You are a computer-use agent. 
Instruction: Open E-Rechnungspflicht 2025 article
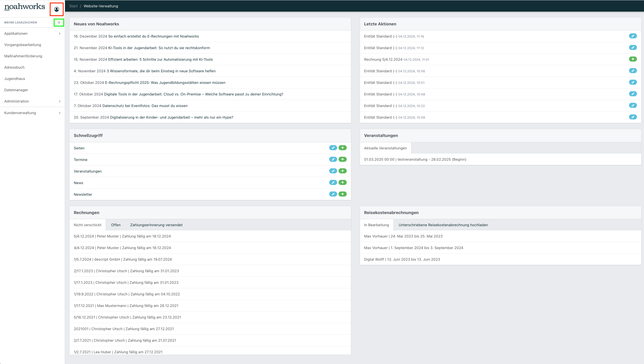coord(165,83)
